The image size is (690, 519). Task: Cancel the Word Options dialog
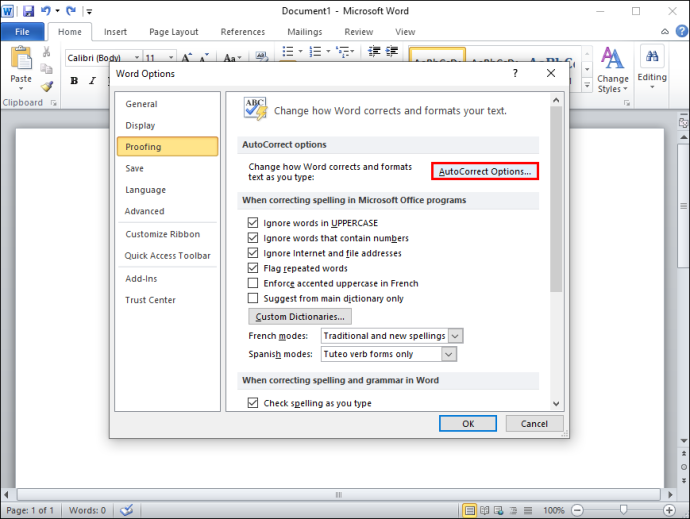click(x=534, y=423)
